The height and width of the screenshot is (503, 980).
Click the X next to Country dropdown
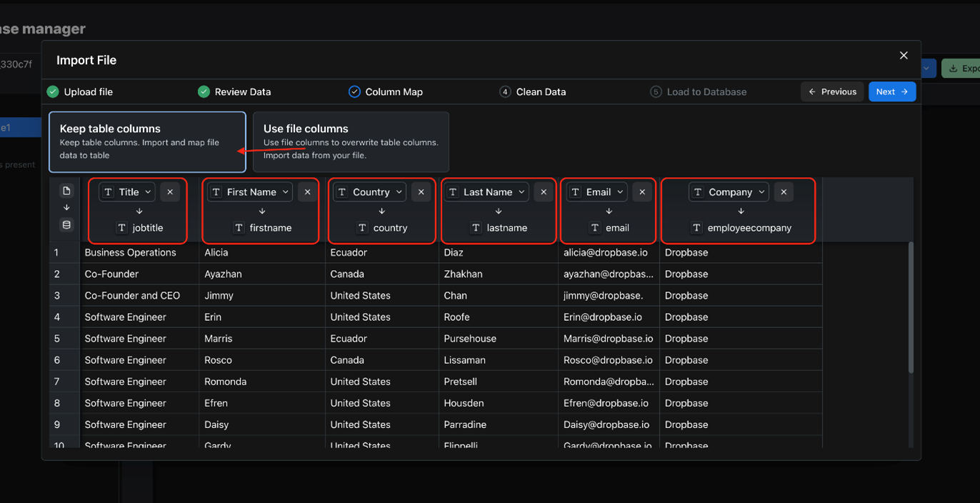421,192
